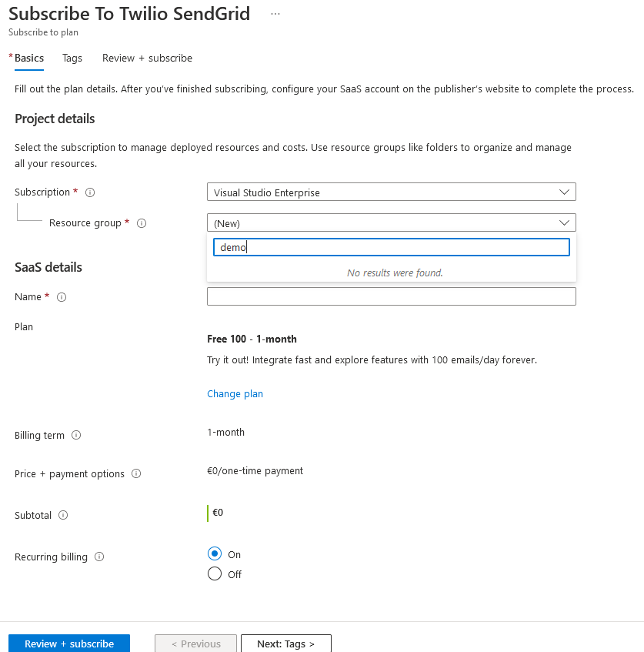Open the Review + subscribe tab
The image size is (644, 652).
point(146,58)
